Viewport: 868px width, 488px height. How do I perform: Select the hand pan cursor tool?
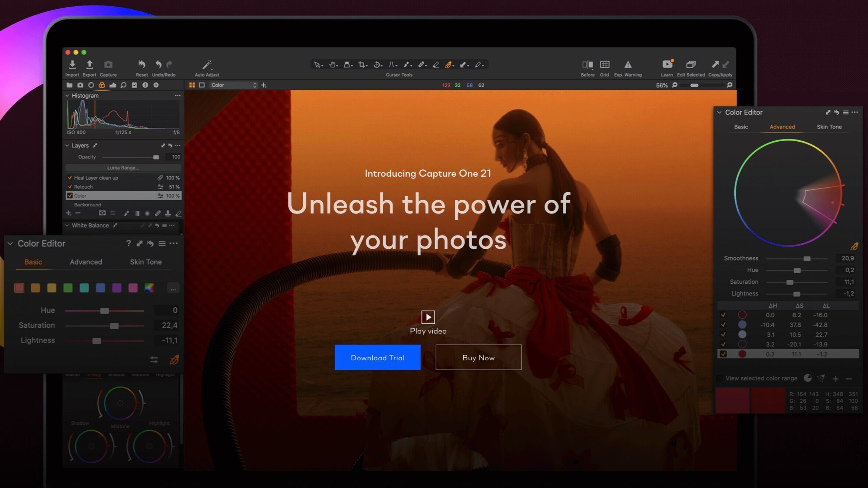pos(333,65)
